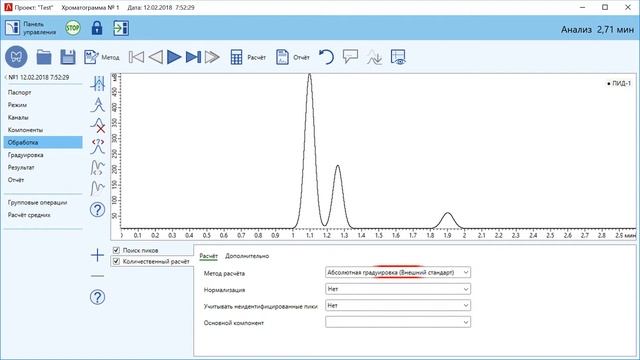
Task: Open the Метод editor
Action: coord(102,57)
